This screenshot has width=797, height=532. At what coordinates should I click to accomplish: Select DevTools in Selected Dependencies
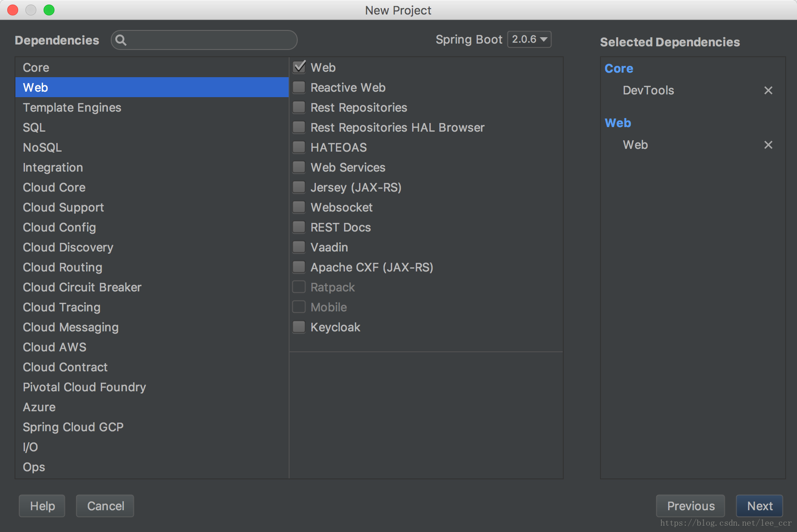click(648, 90)
